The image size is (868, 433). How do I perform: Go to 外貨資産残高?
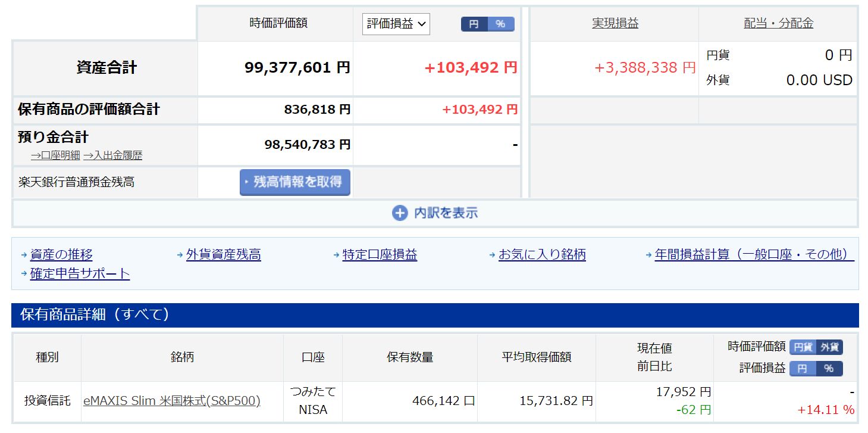click(x=223, y=255)
